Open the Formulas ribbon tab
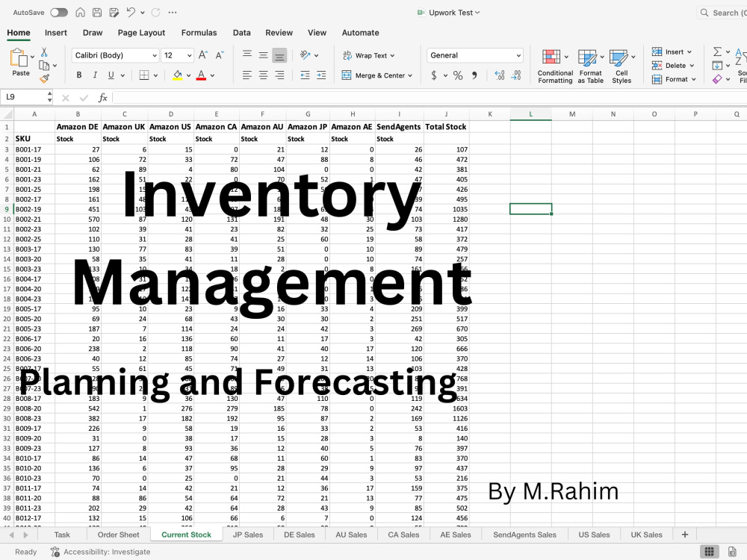Viewport: 747px width, 560px height. (x=199, y=33)
